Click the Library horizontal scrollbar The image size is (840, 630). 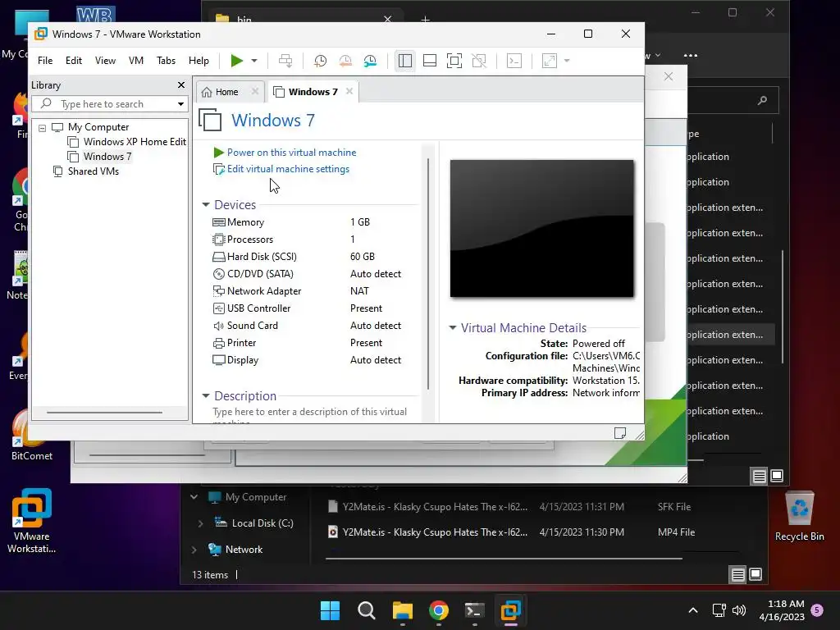click(x=104, y=413)
